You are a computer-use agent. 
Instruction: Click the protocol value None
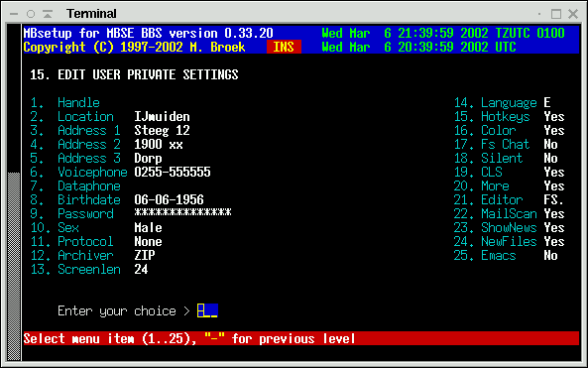pyautogui.click(x=148, y=241)
